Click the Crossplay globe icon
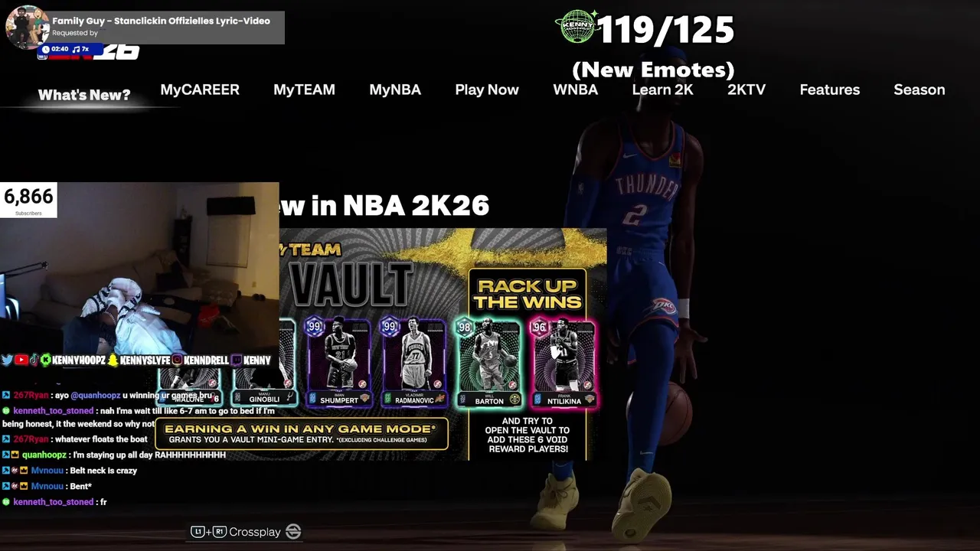The image size is (980, 551). 293,531
